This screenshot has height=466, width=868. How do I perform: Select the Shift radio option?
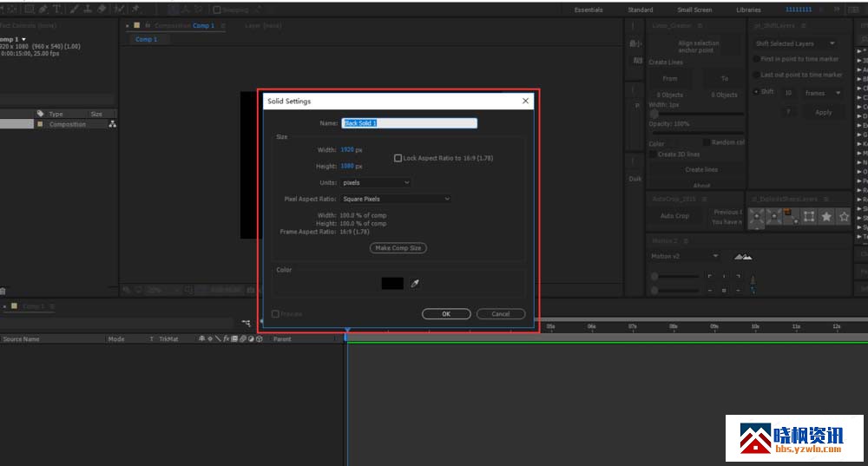click(x=756, y=92)
